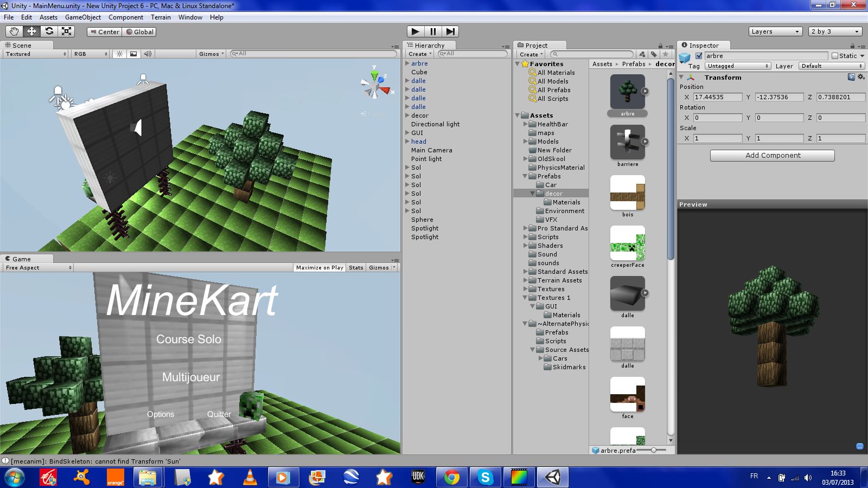Toggle the Stats overlay in the Game view
Viewport: 868px width, 488px height.
click(x=356, y=268)
